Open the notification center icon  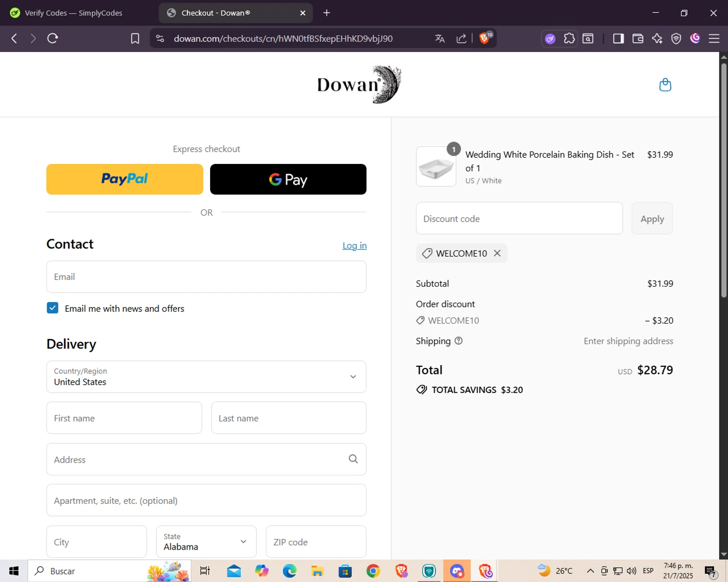(x=710, y=571)
